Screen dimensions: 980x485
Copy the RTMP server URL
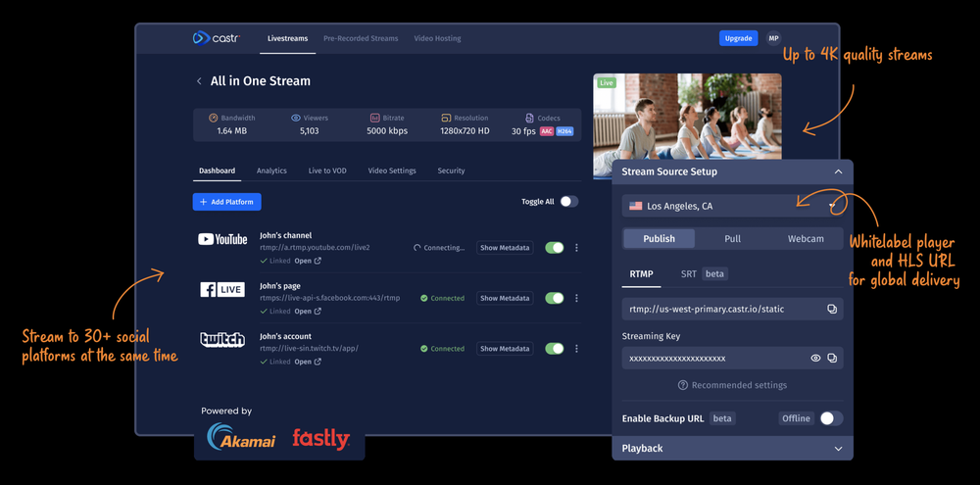point(832,309)
